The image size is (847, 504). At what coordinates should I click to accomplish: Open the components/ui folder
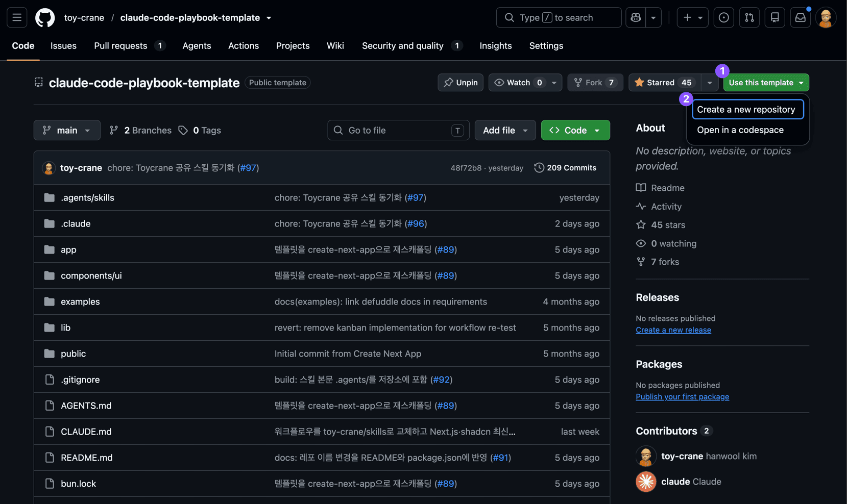click(91, 275)
